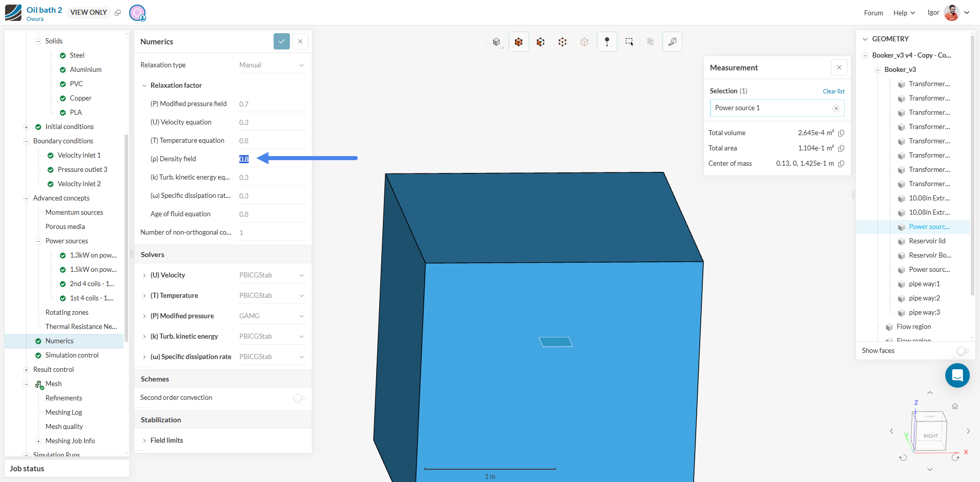The image size is (980, 482).
Task: Toggle the Show faces switch
Action: [963, 351]
